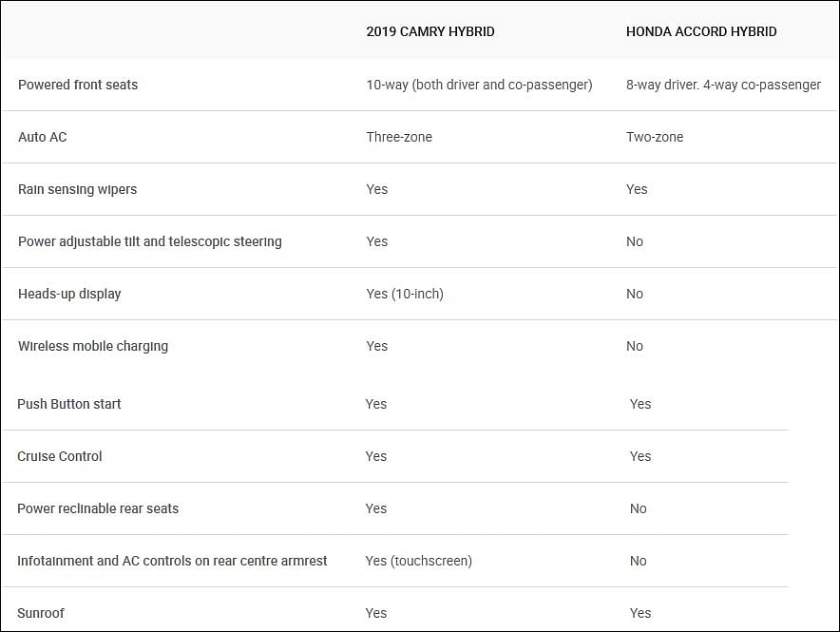Click Power adjustable tilt and telescopic steering
The width and height of the screenshot is (840, 632).
[149, 241]
